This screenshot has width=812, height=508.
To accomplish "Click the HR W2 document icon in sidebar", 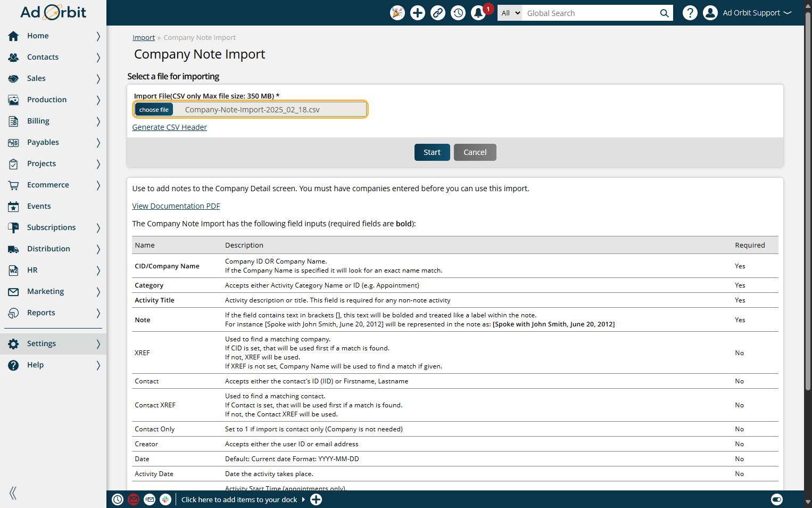I will [x=13, y=270].
